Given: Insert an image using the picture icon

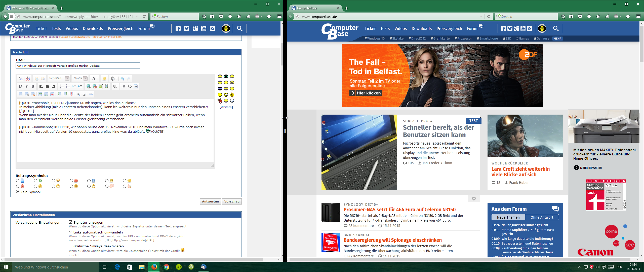Looking at the screenshot, I should click(101, 86).
